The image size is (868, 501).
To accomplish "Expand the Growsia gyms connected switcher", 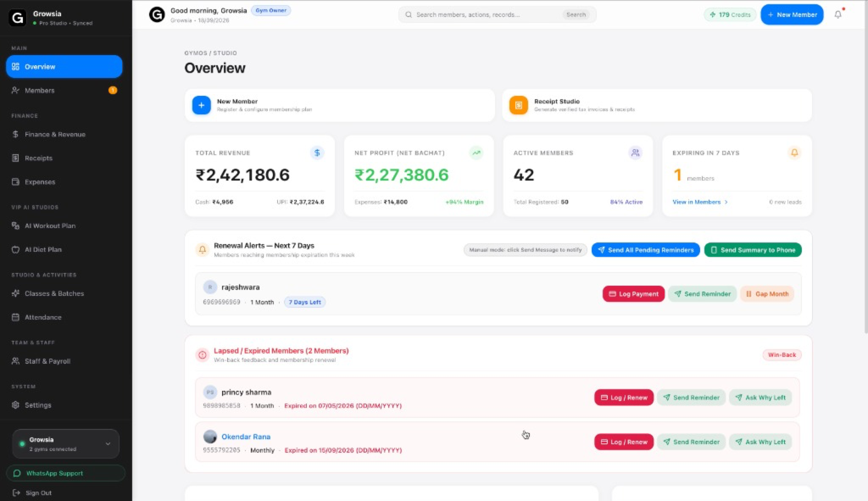I will 66,444.
